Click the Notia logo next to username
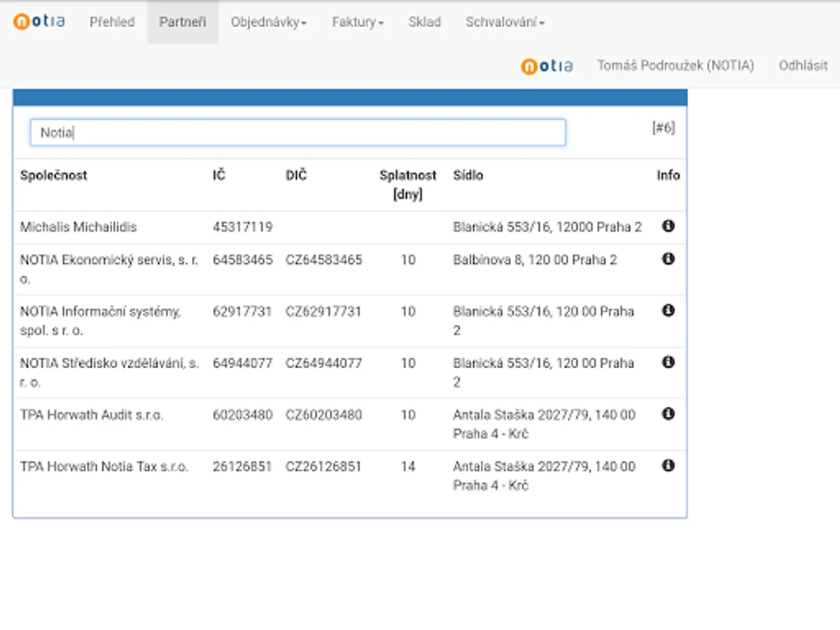This screenshot has height=630, width=840. pyautogui.click(x=547, y=66)
